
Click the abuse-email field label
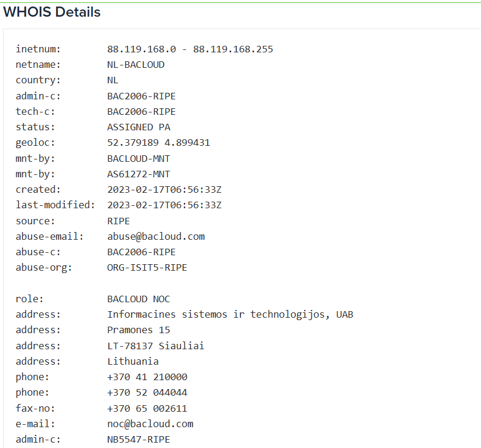[49, 236]
